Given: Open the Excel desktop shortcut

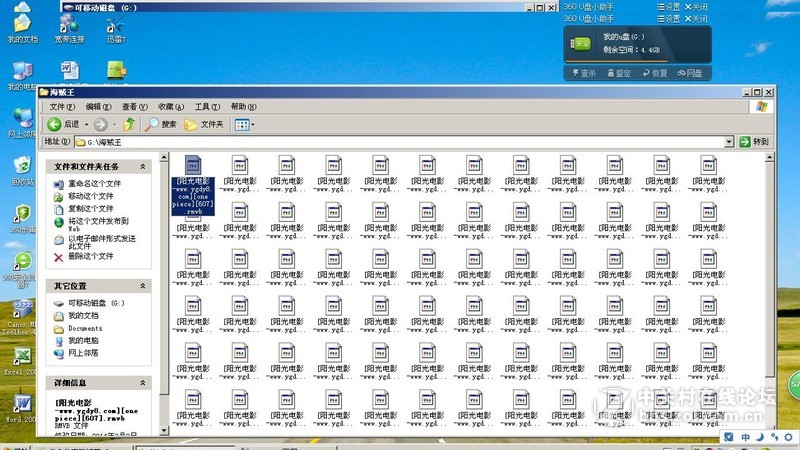Looking at the screenshot, I should pos(19,361).
